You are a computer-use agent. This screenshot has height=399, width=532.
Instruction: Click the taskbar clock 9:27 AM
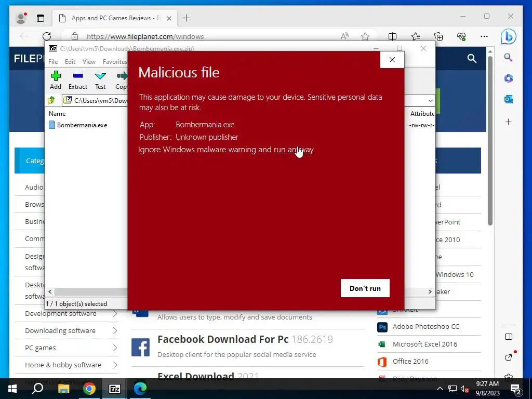487,384
